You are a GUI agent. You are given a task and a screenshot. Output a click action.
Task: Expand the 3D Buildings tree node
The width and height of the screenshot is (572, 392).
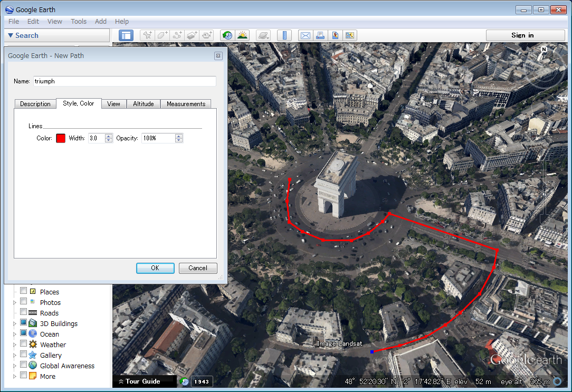click(15, 324)
